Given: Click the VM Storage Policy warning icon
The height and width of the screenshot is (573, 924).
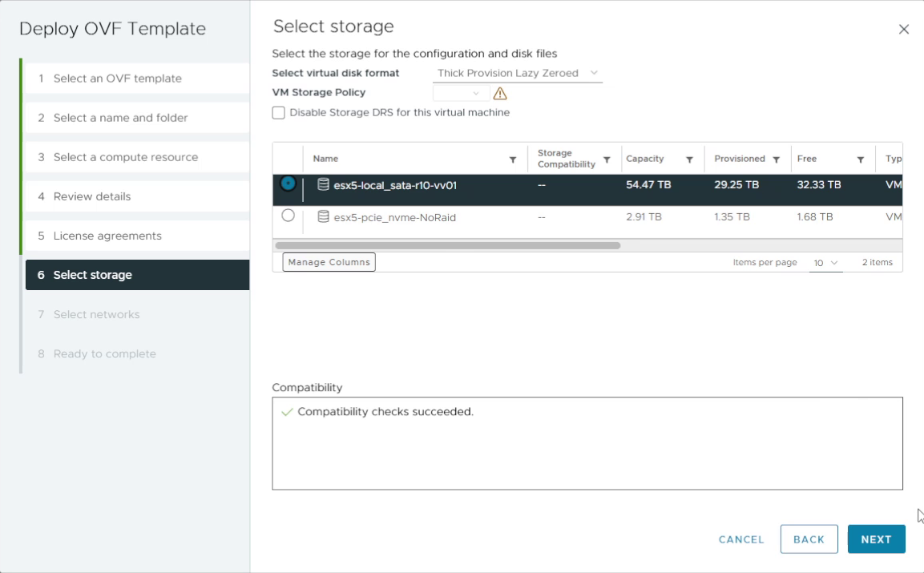Looking at the screenshot, I should click(500, 93).
